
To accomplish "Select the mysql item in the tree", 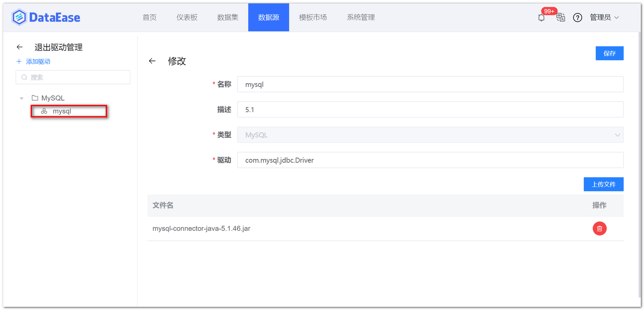I will 62,111.
